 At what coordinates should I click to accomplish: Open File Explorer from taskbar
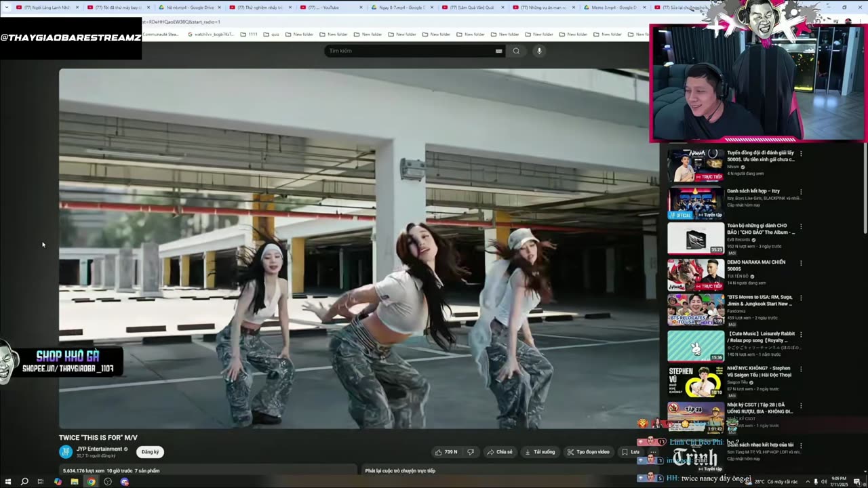tap(75, 482)
